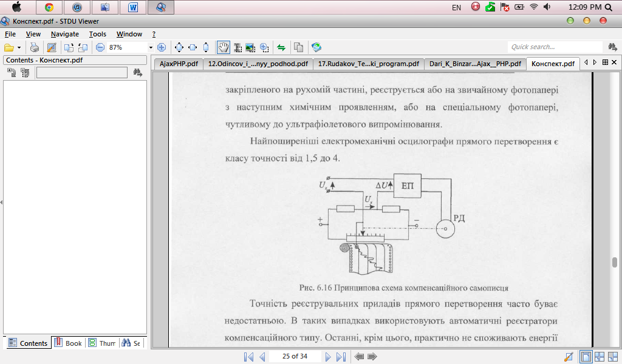The height and width of the screenshot is (364, 622).
Task: Zoom in with the plus button
Action: tap(162, 47)
